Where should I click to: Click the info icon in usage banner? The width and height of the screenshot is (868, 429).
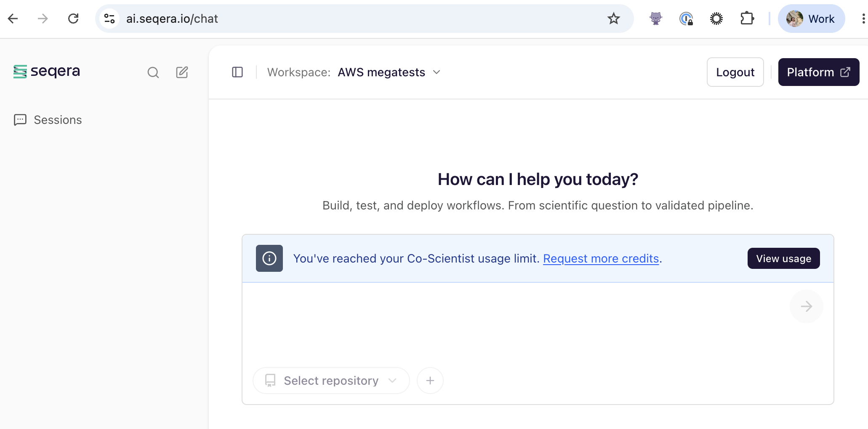pyautogui.click(x=269, y=258)
